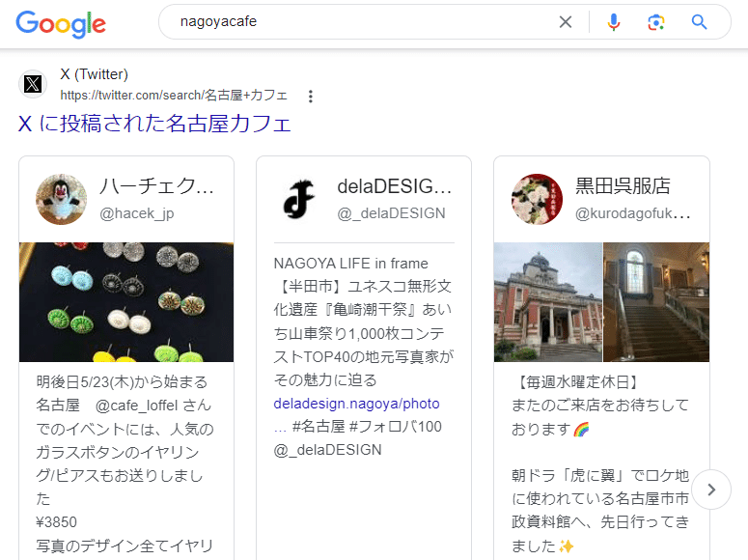Screen dimensions: 748x560
Task: Click the @hacek_jp handle
Action: [136, 213]
